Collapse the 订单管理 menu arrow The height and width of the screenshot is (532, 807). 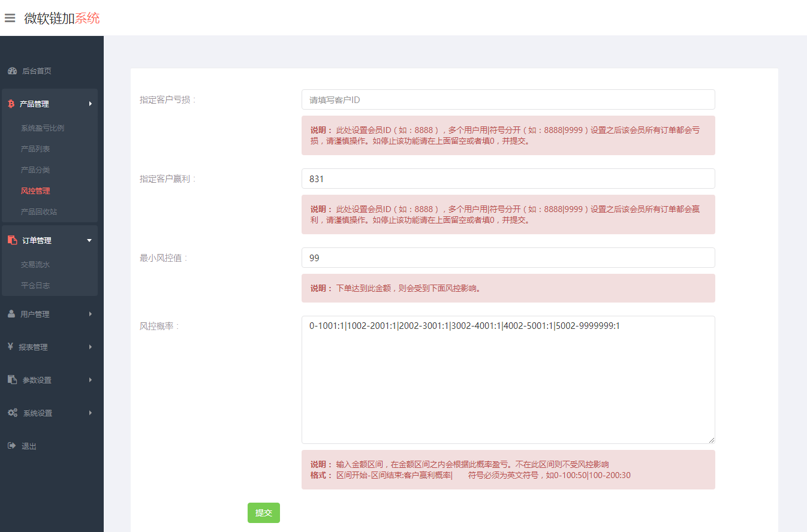tap(89, 240)
